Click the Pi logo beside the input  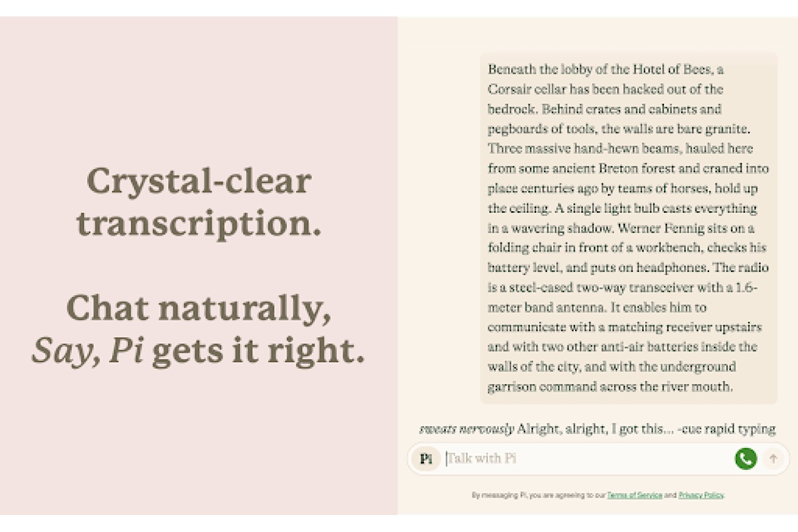426,459
